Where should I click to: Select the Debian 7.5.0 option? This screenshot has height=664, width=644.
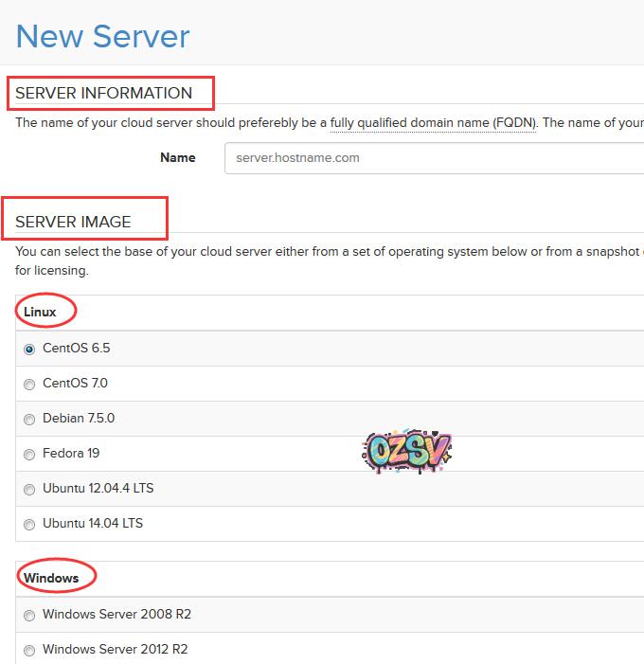tap(29, 419)
